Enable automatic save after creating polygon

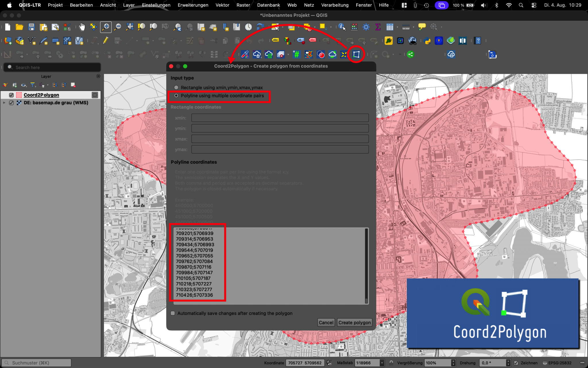(x=173, y=313)
